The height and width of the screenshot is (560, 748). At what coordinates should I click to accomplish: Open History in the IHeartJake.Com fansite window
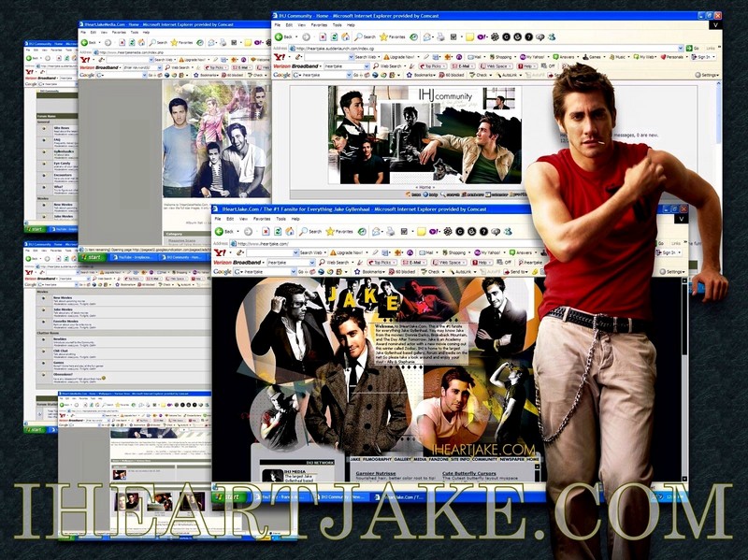362,231
